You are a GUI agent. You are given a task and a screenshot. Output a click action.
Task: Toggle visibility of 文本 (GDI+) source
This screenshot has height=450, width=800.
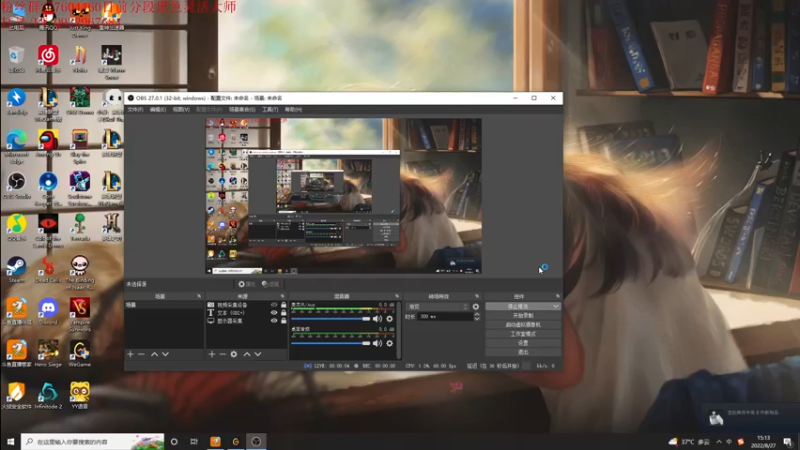274,313
